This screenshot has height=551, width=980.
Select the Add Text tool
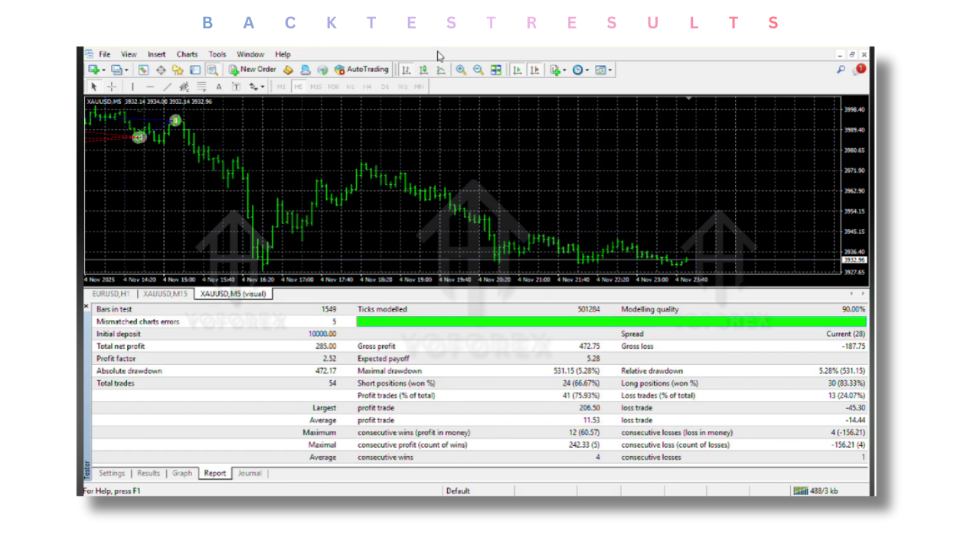tap(219, 86)
